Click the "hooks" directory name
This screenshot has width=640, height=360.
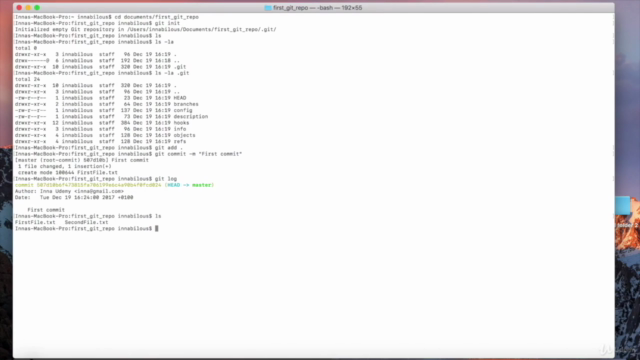click(x=181, y=123)
